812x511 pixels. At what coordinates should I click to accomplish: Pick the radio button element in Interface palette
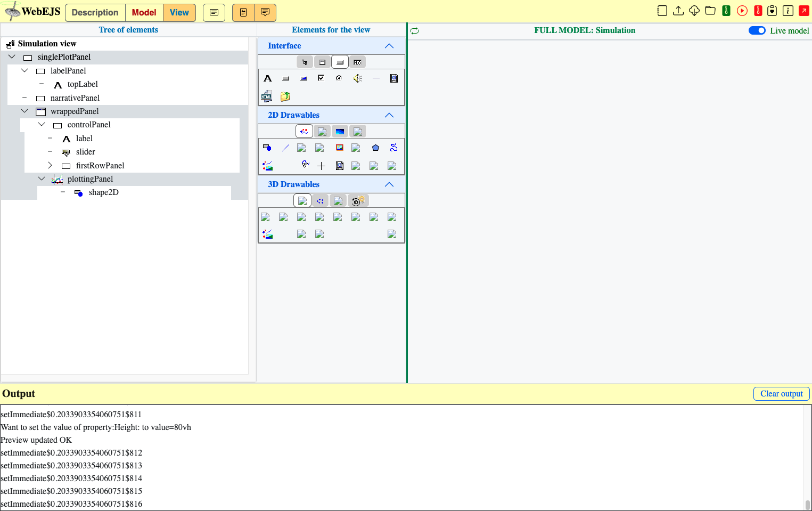click(x=339, y=78)
